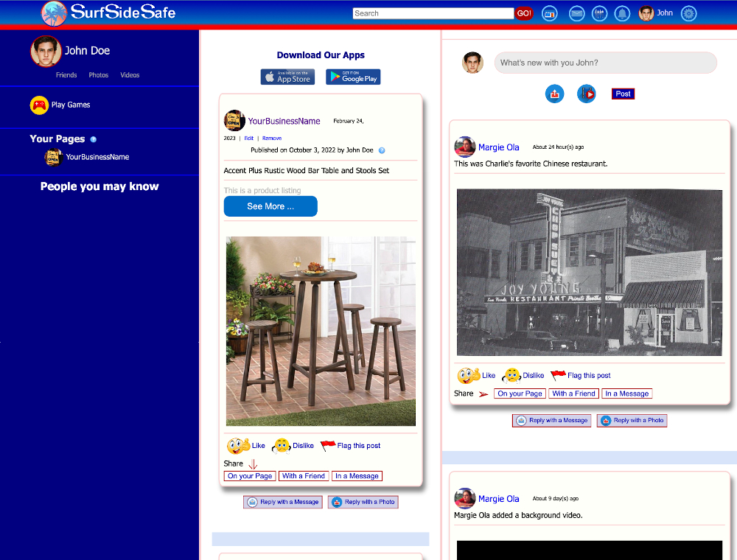
Task: Open account settings with the gear icon
Action: 688,13
